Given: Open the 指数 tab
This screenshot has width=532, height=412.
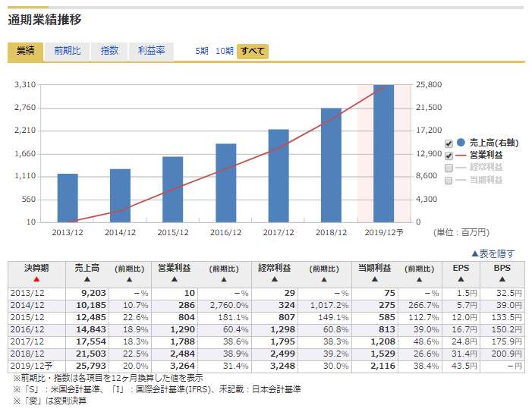Looking at the screenshot, I should point(110,51).
